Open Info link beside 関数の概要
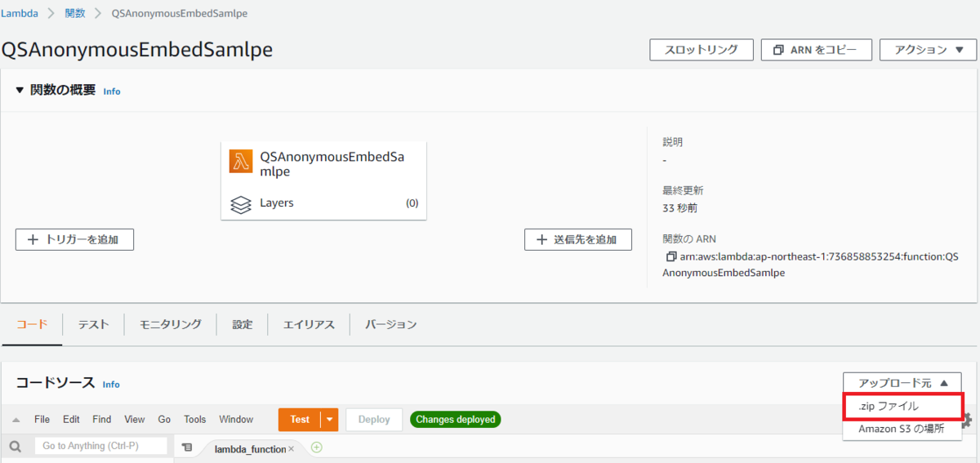This screenshot has width=980, height=463. (112, 91)
